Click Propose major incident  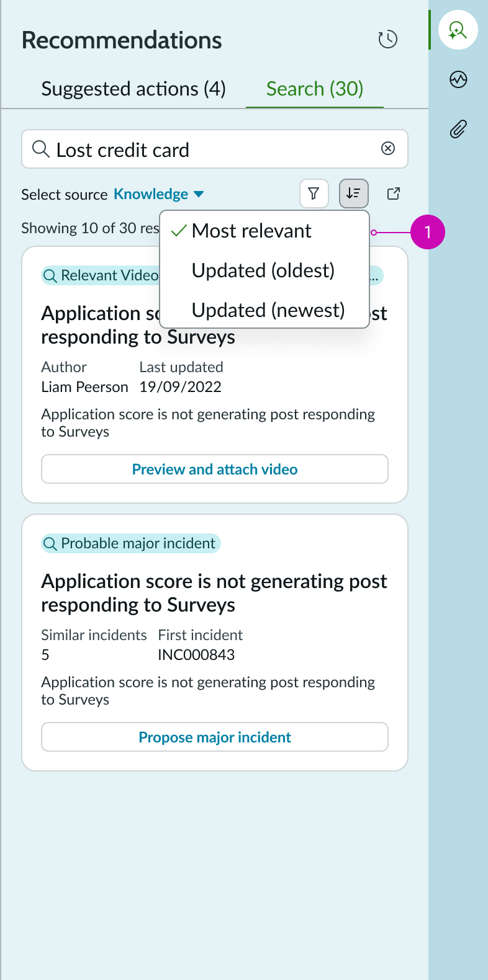[214, 737]
